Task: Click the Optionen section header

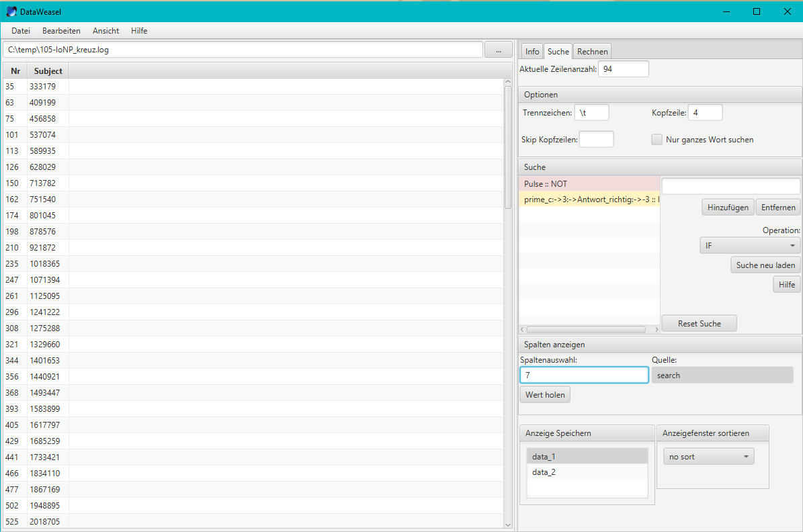Action: 660,95
